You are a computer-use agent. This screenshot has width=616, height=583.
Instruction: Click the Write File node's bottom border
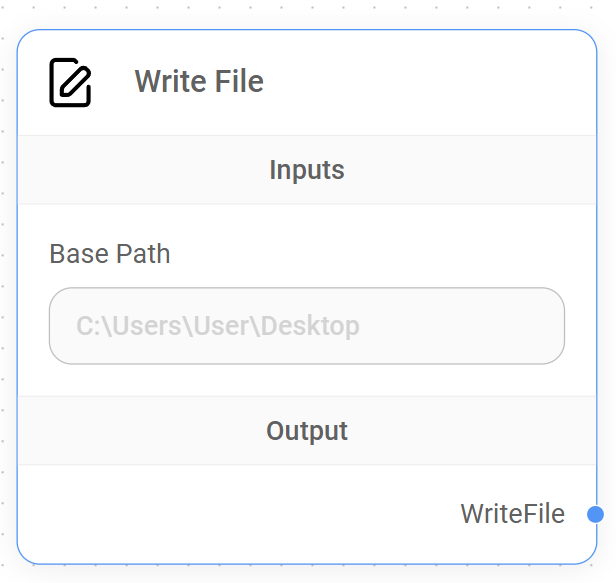tap(307, 563)
